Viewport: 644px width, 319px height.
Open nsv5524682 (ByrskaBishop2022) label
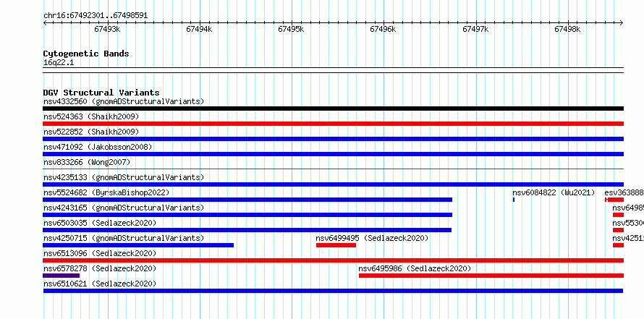[x=106, y=192]
